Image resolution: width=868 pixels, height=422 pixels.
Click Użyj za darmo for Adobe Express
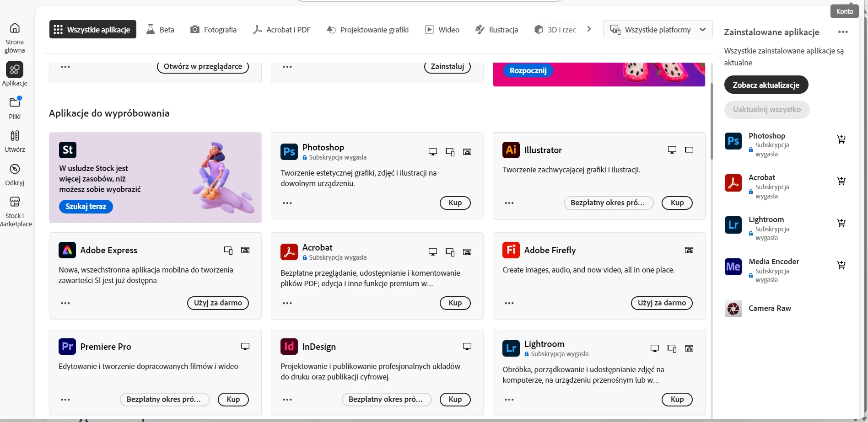(218, 303)
